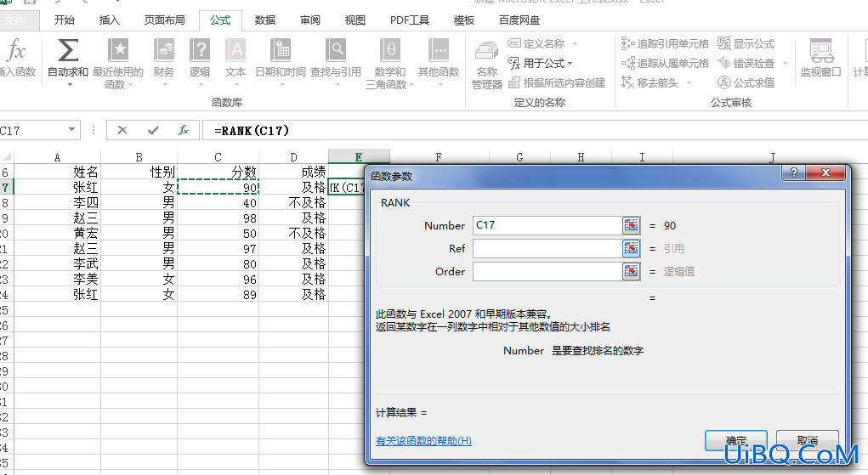Click Trace Precedents (追踪引用单元格)

tap(665, 43)
